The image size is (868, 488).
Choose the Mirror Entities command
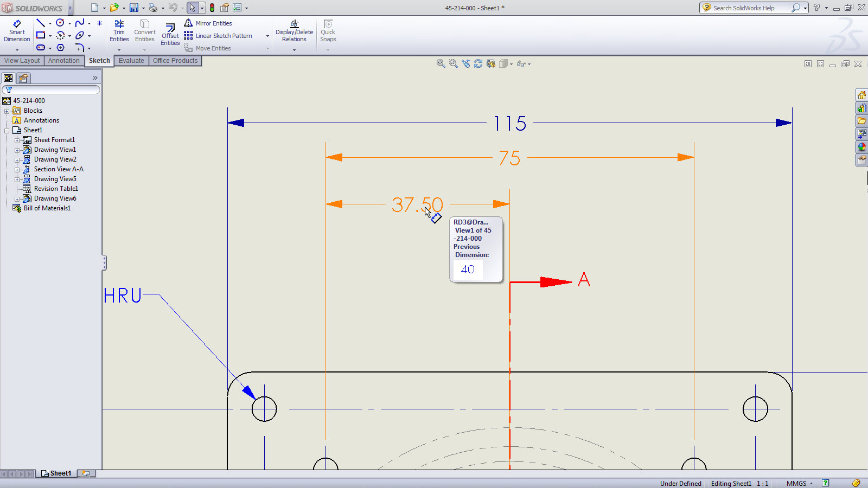[x=213, y=23]
